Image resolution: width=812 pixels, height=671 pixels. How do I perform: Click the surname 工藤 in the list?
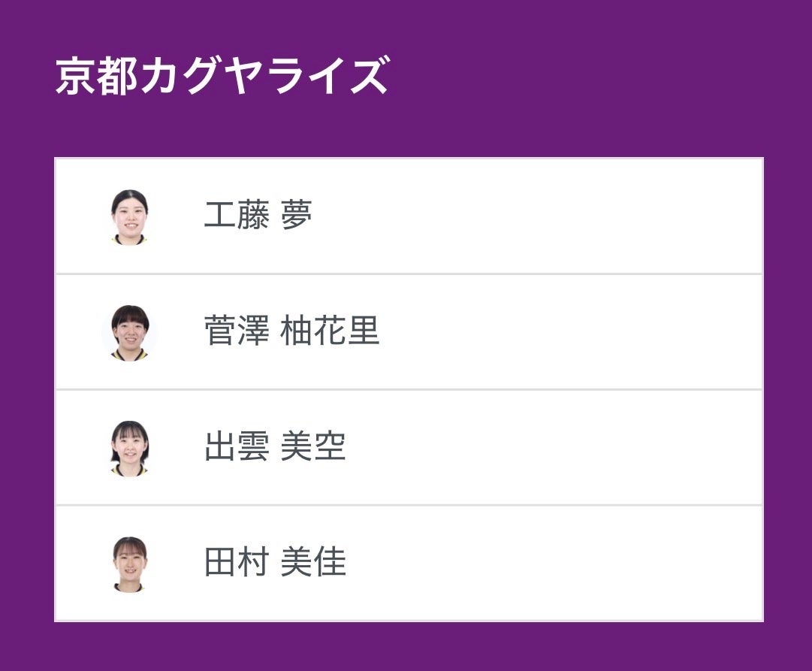pyautogui.click(x=237, y=216)
